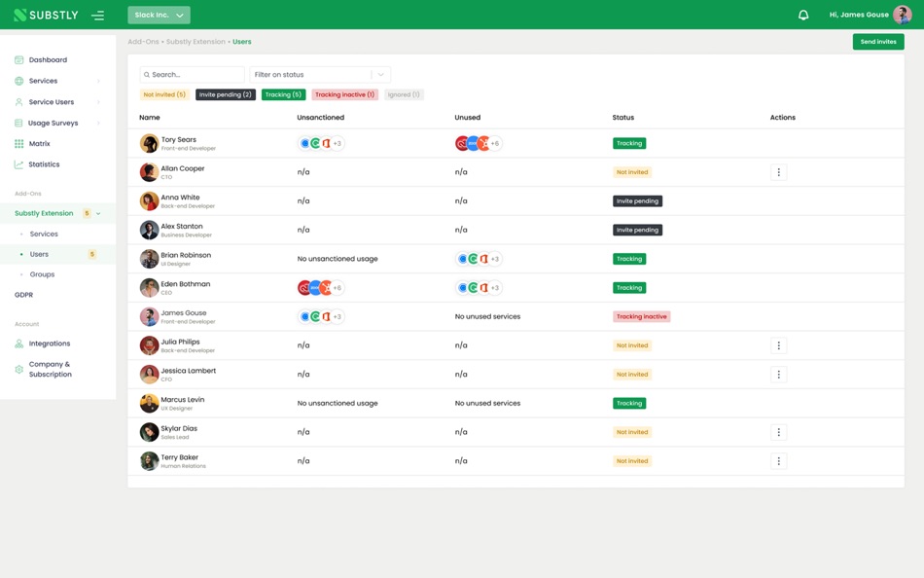Click the Statistics chart icon
924x578 pixels.
click(18, 164)
